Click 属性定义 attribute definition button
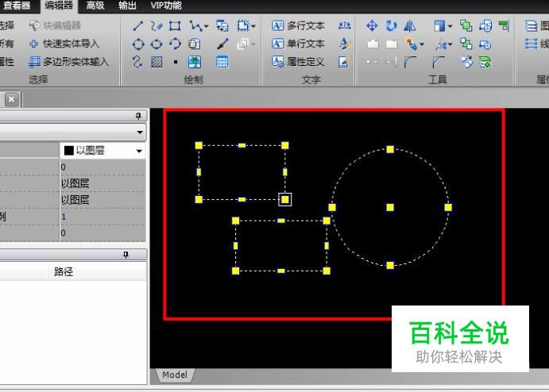This screenshot has height=392, width=549. pyautogui.click(x=298, y=62)
